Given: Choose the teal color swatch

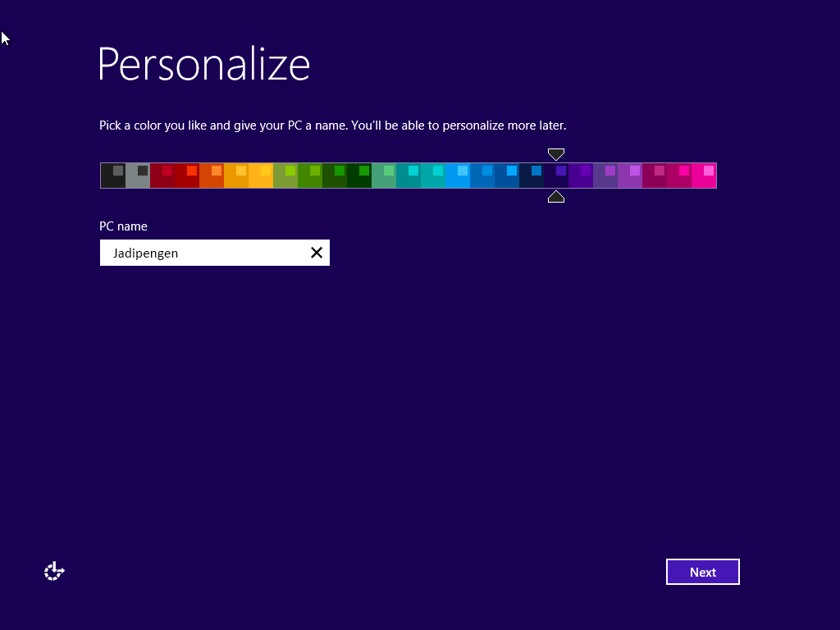Looking at the screenshot, I should 409,175.
